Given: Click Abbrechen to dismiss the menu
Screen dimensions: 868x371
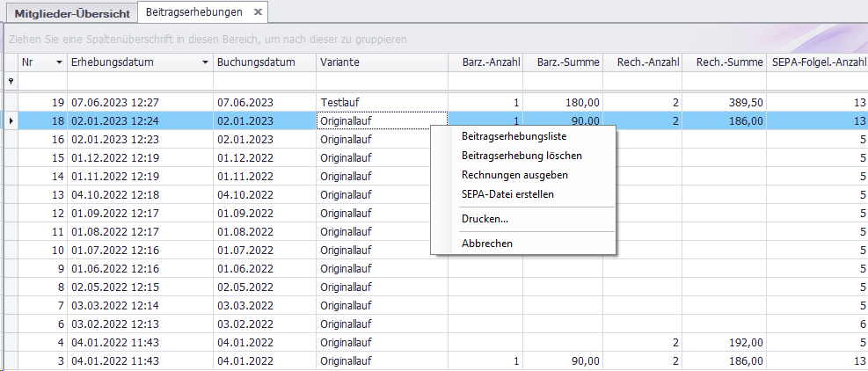Looking at the screenshot, I should pos(486,244).
